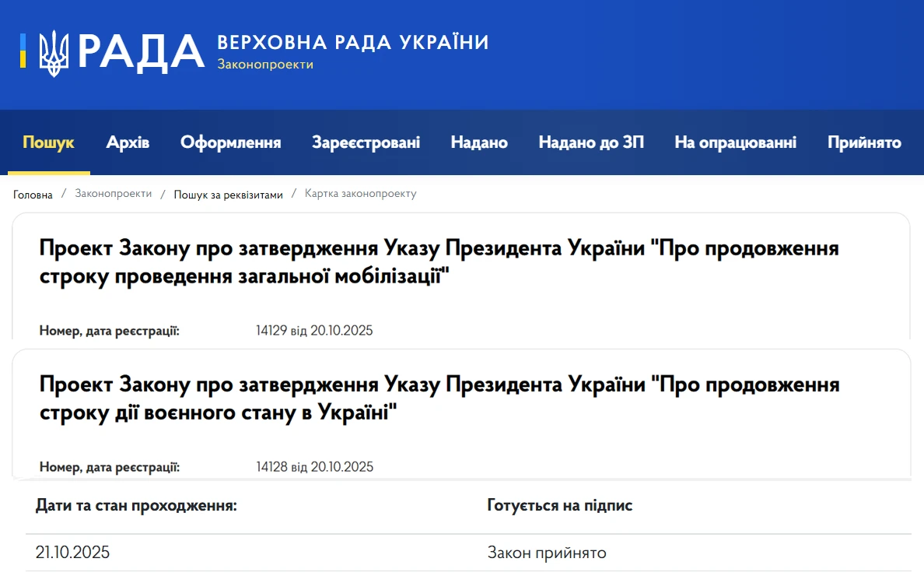
Task: Click the Закон прийнято status entry
Action: (x=547, y=553)
